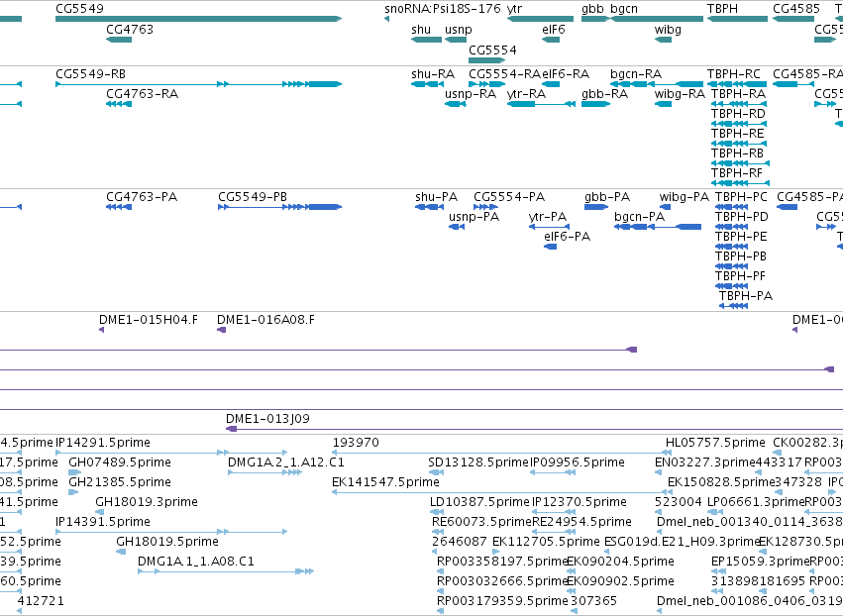Select the bgcn gene label

coord(624,9)
